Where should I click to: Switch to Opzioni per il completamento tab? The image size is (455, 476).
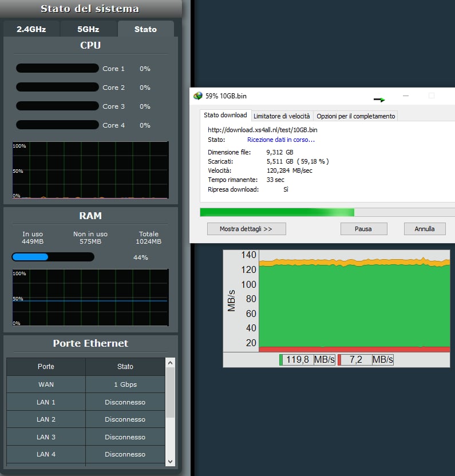pos(355,116)
